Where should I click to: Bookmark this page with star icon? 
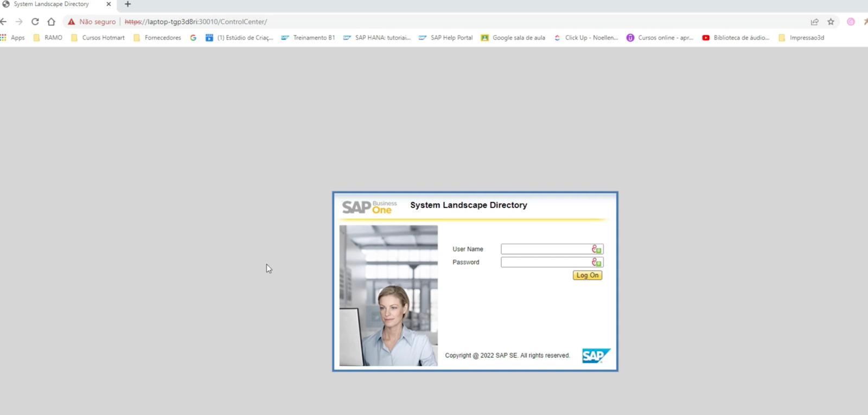pos(831,22)
